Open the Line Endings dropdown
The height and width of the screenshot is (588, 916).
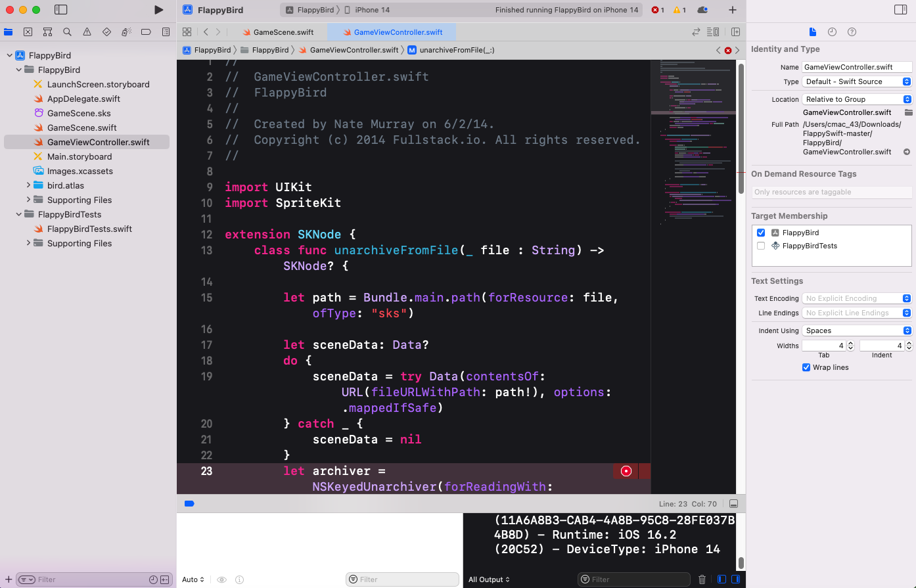pos(857,313)
